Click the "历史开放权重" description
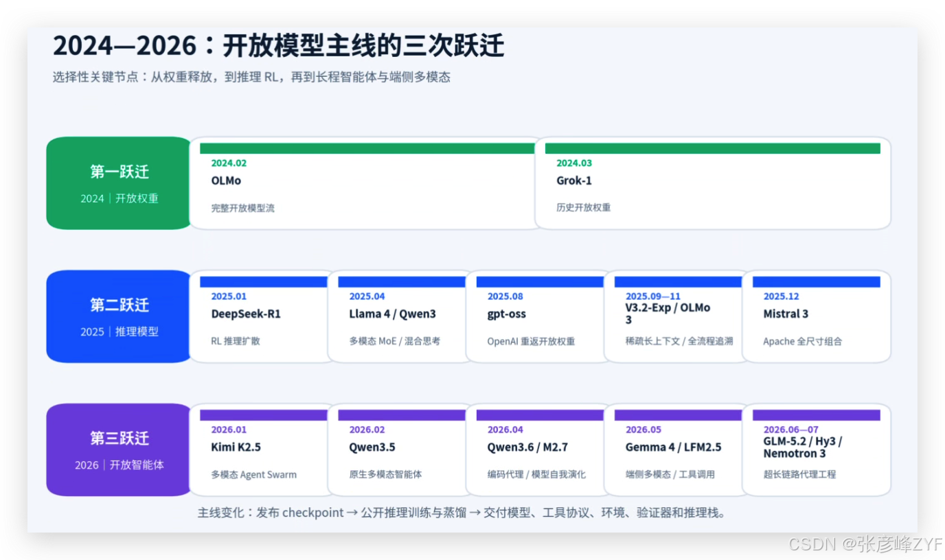Image resolution: width=945 pixels, height=560 pixels. tap(584, 208)
